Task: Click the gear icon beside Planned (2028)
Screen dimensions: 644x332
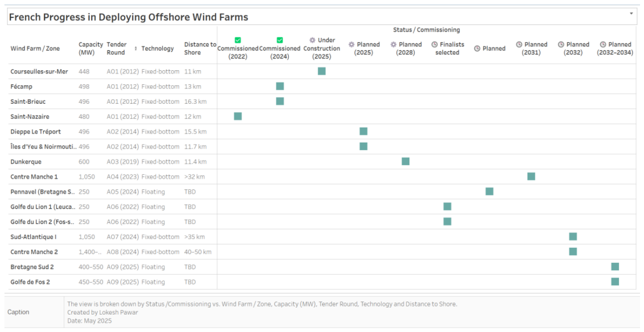Action: (x=393, y=44)
